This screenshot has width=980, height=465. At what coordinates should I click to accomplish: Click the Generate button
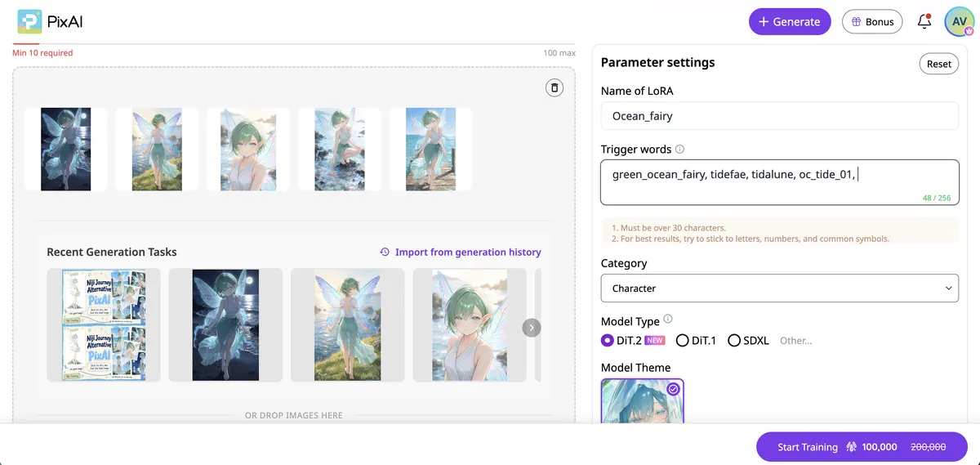tap(790, 22)
